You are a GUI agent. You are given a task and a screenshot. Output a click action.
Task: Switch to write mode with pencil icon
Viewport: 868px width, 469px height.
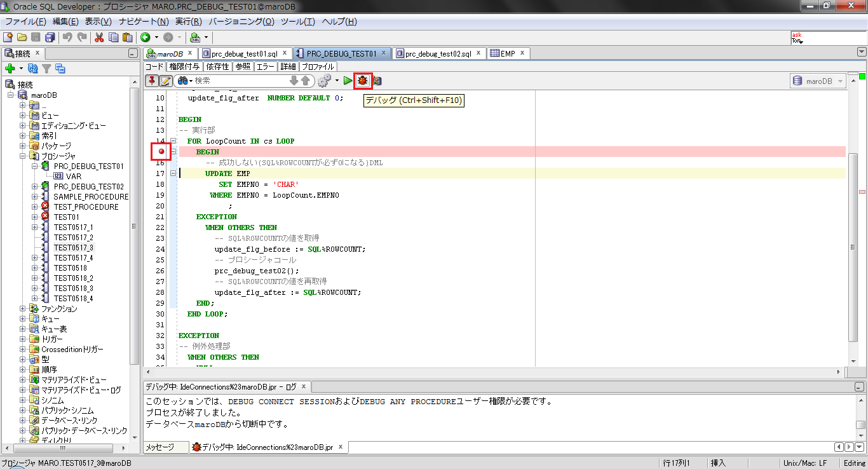coord(165,81)
